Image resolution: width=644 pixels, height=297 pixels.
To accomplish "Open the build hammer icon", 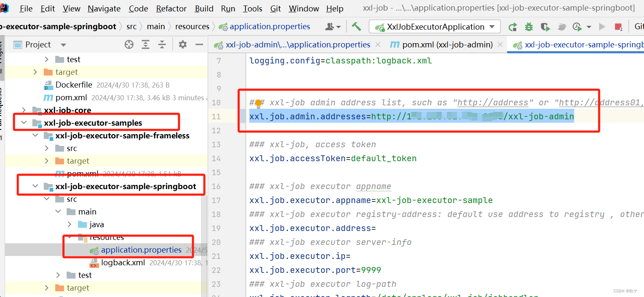I will 356,26.
